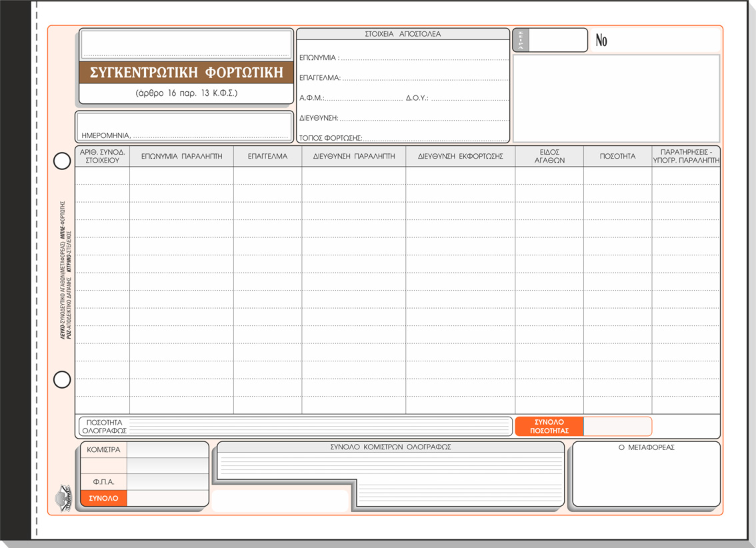The image size is (756, 548).
Task: Click the orange ΣΥΝΟΛΟ ΠΟΣΟΤΗΤΑΣ label
Action: point(549,427)
